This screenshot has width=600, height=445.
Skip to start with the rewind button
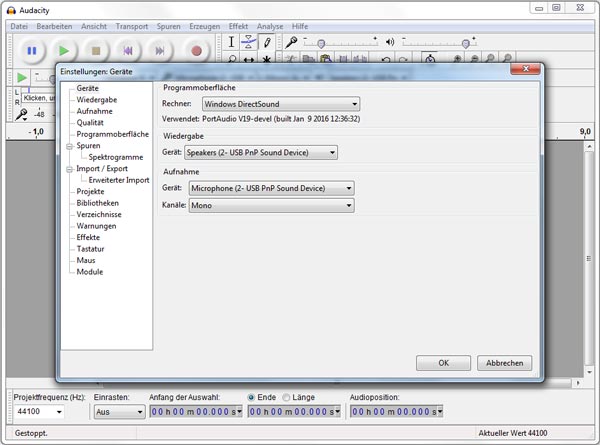pos(128,49)
